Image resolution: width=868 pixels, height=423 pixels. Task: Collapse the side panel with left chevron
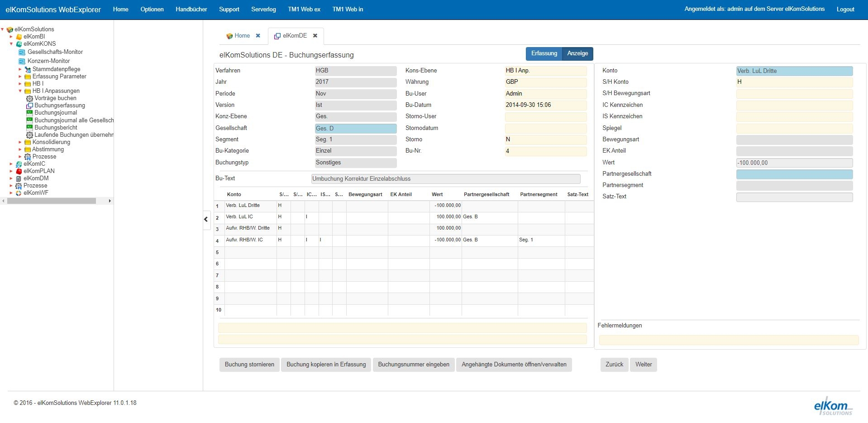click(x=206, y=220)
